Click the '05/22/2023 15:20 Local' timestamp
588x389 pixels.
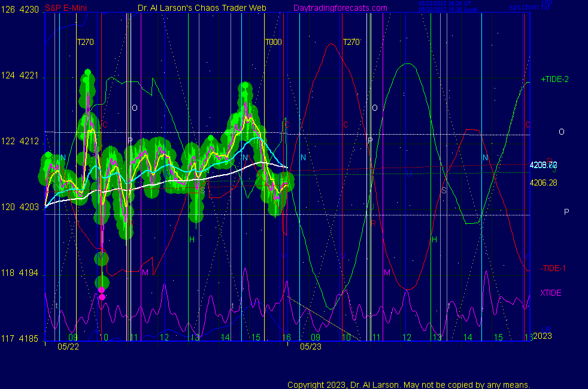448,10
